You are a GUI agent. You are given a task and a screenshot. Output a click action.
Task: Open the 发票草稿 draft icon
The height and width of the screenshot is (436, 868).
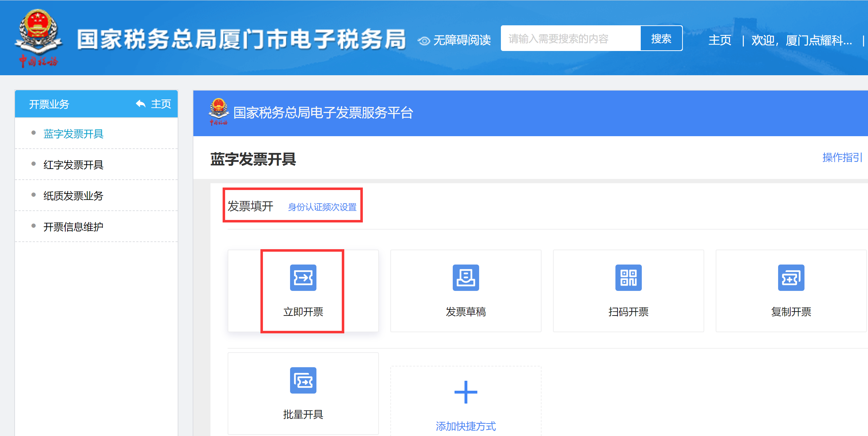[x=466, y=278]
